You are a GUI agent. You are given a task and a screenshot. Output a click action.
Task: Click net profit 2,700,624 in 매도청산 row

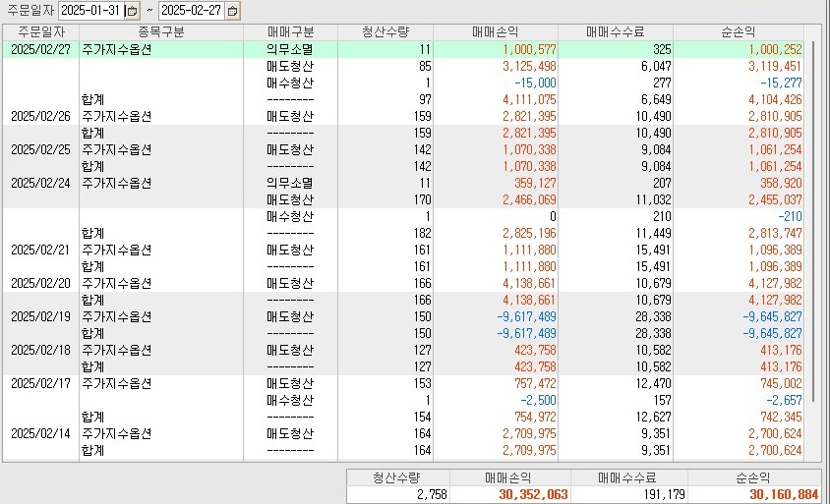click(775, 433)
